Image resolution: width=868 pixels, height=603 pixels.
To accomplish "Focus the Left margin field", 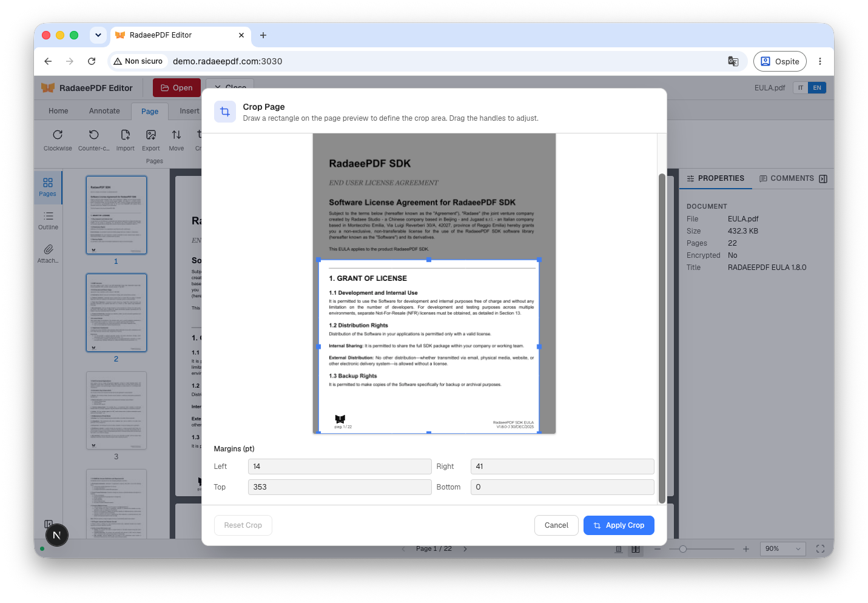I will tap(340, 467).
